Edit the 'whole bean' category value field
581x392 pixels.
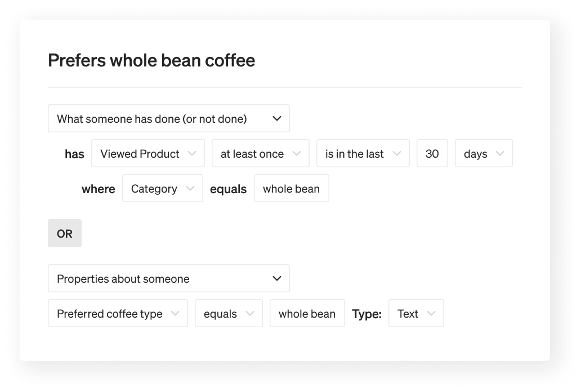pos(292,188)
